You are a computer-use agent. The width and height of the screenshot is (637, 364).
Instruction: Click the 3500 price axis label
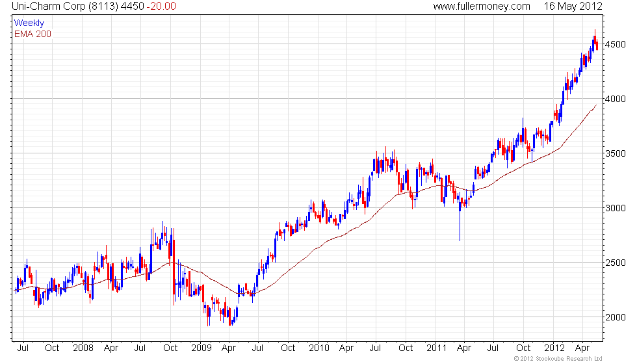(615, 153)
